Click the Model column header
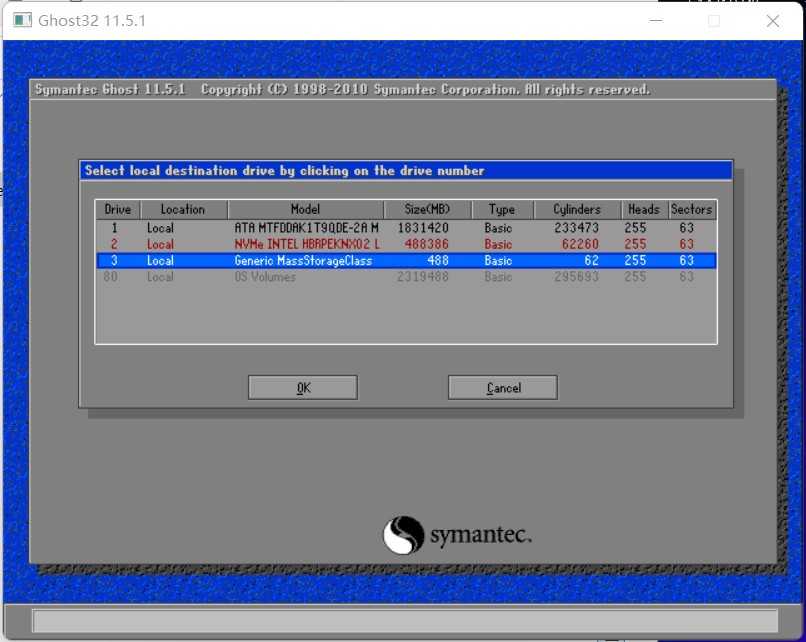Image resolution: width=806 pixels, height=642 pixels. pos(305,209)
